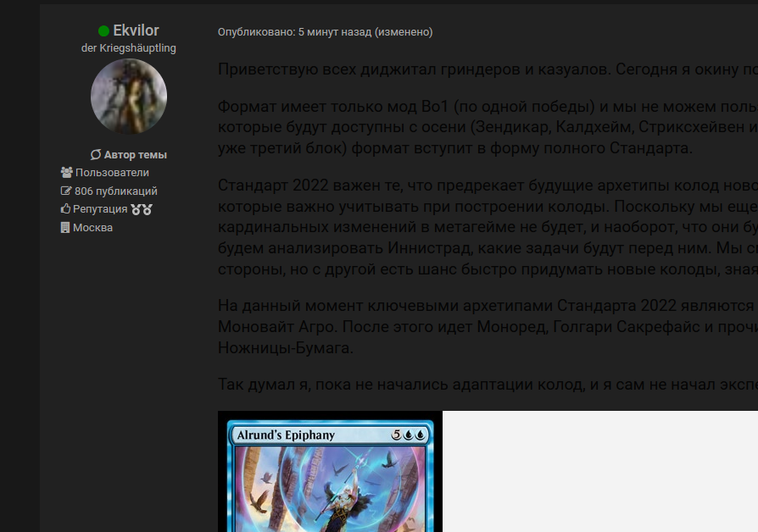Click the building icon beside Москва

click(x=65, y=228)
